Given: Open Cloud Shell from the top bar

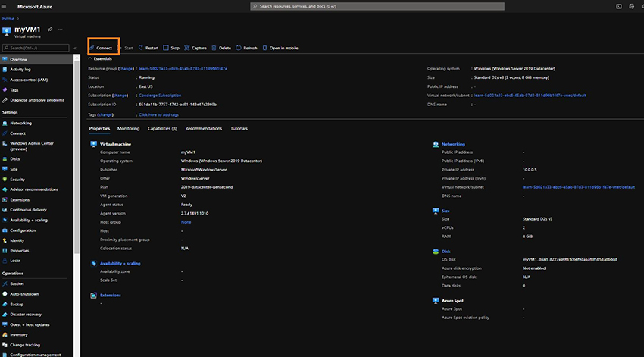Looking at the screenshot, I should [619, 6].
